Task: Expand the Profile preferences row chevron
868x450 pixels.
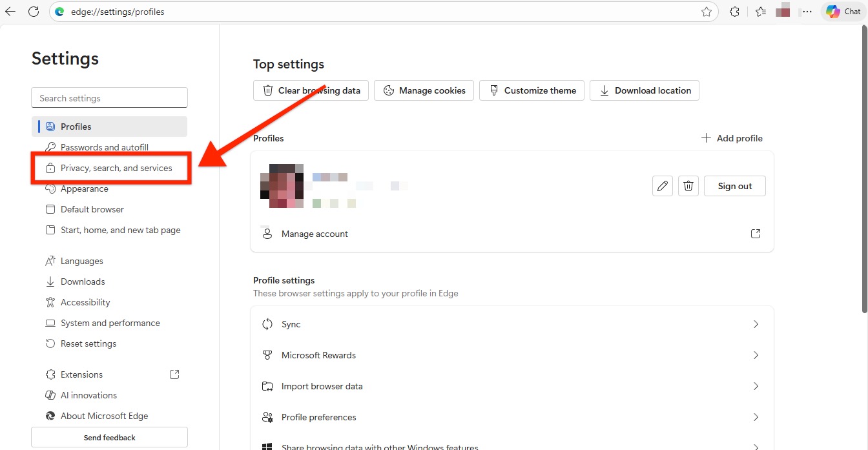Action: [x=756, y=417]
